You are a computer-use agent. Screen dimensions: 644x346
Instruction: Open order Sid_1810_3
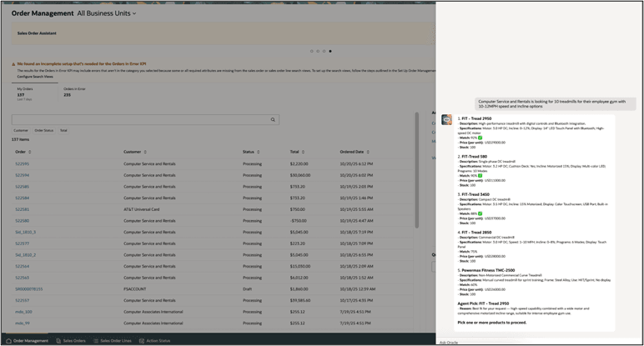26,233
